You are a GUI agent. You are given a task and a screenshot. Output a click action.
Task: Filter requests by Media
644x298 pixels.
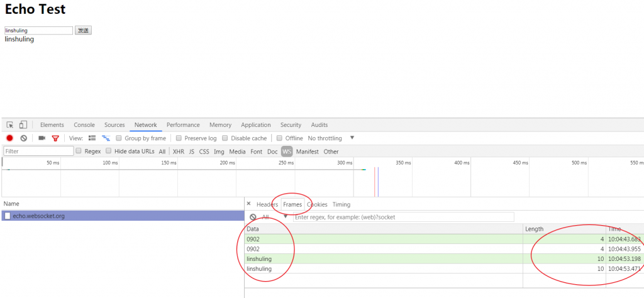pyautogui.click(x=237, y=152)
